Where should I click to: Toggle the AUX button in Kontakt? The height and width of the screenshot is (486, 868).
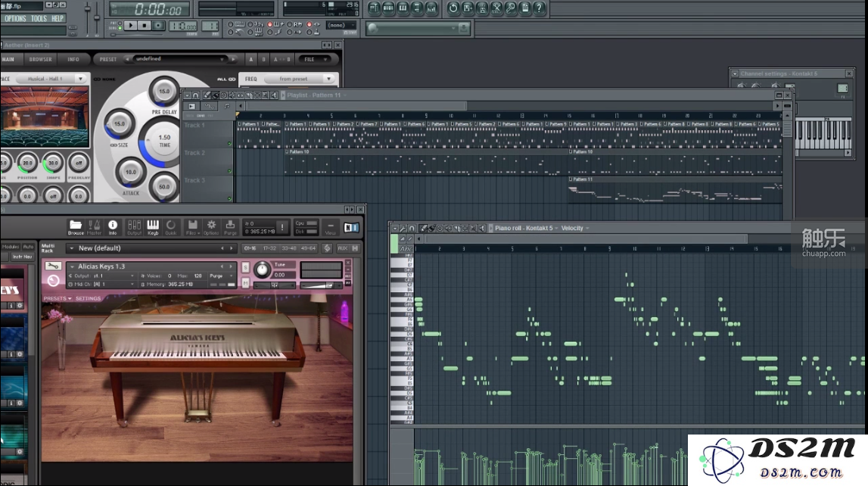[343, 248]
